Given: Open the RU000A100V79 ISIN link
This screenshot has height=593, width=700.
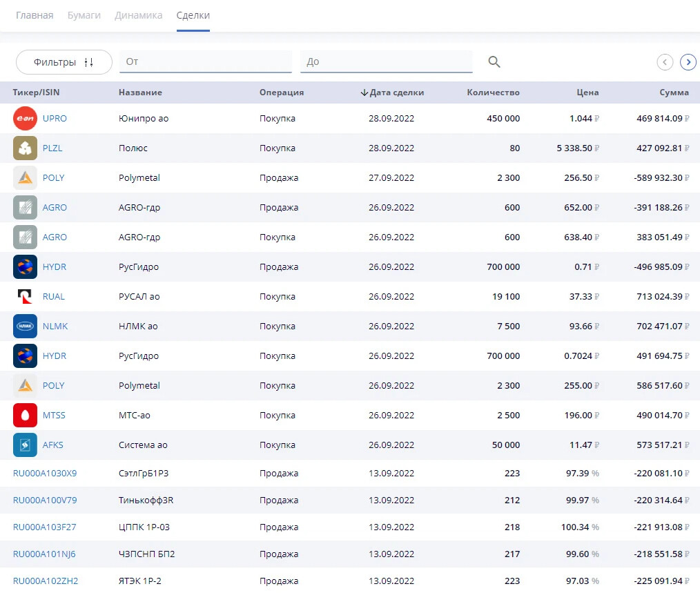Looking at the screenshot, I should tap(45, 500).
